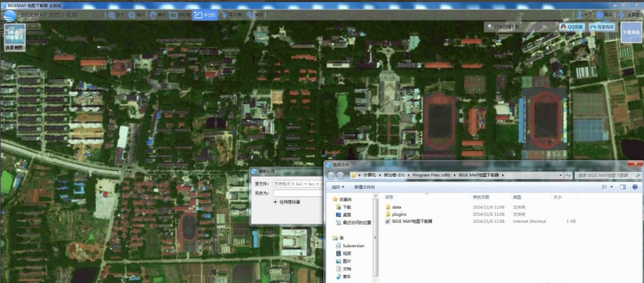Click 库 libraries in the sidebar

(338, 238)
